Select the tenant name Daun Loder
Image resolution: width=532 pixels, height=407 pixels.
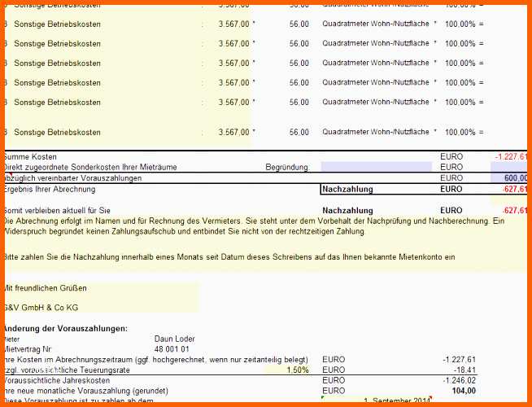click(x=174, y=339)
